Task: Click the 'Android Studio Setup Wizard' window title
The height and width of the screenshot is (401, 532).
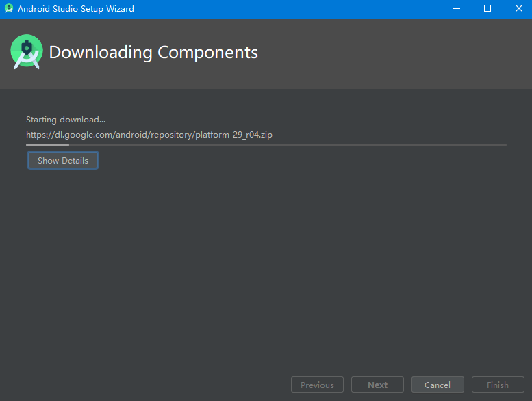Action: pyautogui.click(x=76, y=9)
